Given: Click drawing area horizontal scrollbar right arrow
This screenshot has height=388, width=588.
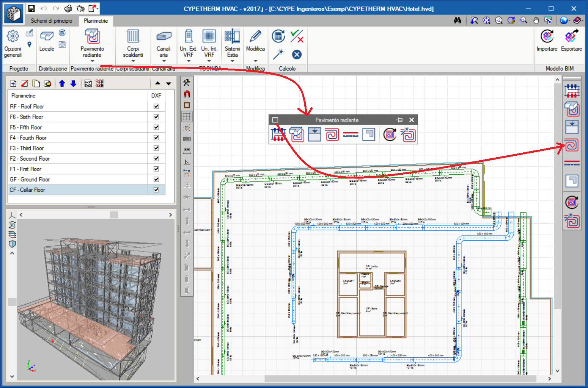Looking at the screenshot, I should point(550,379).
